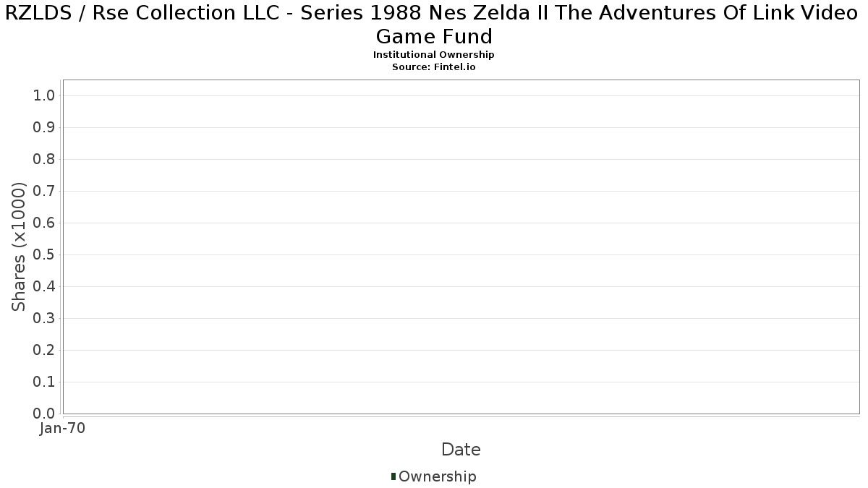
Task: Select the 0.8 y-axis tick label
Action: click(44, 160)
